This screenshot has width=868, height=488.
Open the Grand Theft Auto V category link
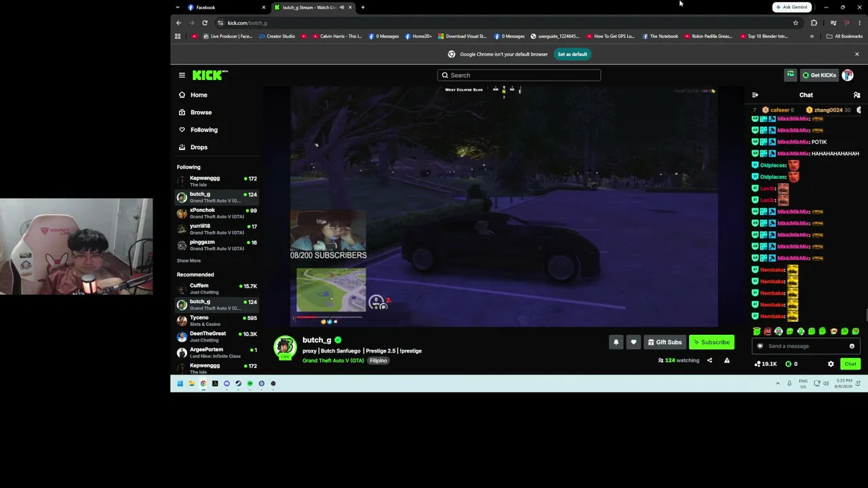333,361
